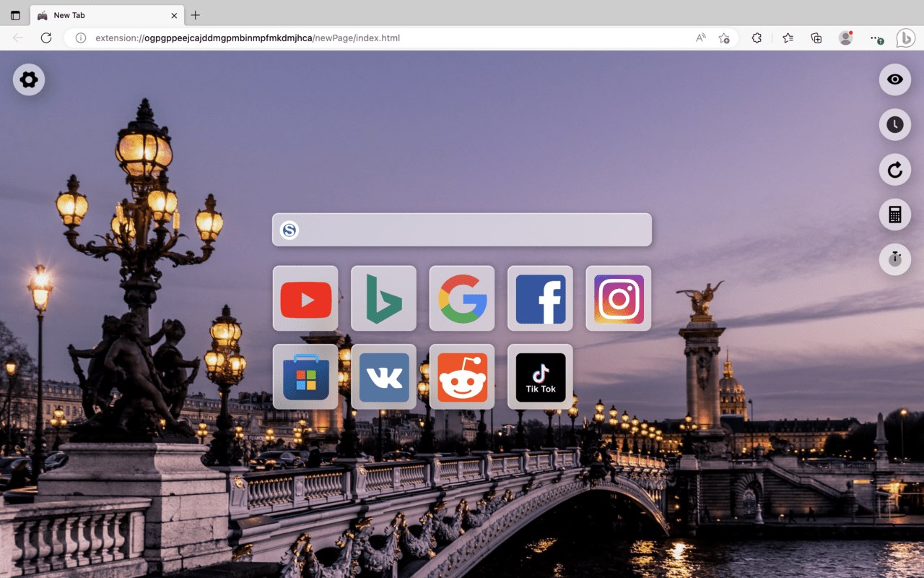
Task: Open the Bing chat sidebar button
Action: point(906,38)
